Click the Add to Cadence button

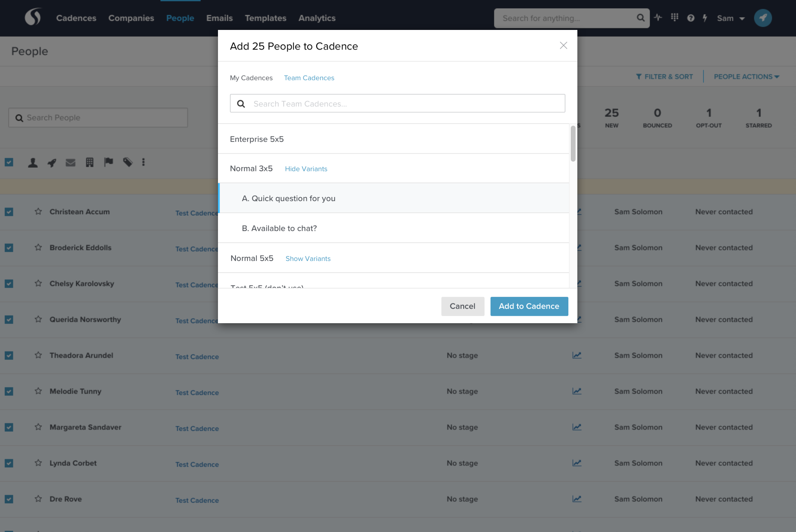(529, 306)
